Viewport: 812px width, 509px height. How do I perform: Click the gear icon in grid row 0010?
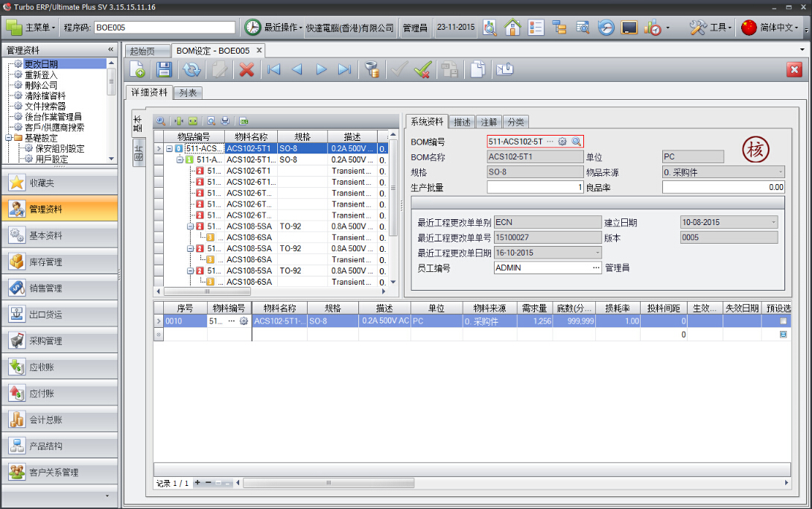pos(244,321)
